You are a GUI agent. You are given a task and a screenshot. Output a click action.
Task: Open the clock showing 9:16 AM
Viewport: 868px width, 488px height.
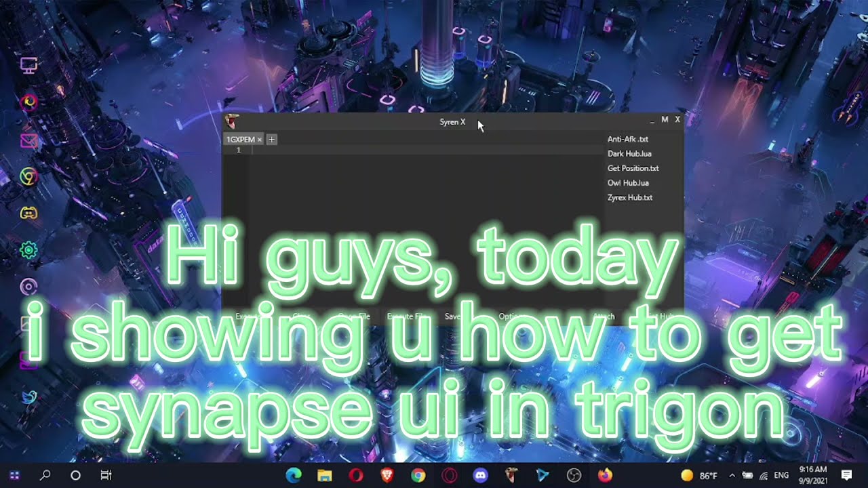pyautogui.click(x=813, y=475)
